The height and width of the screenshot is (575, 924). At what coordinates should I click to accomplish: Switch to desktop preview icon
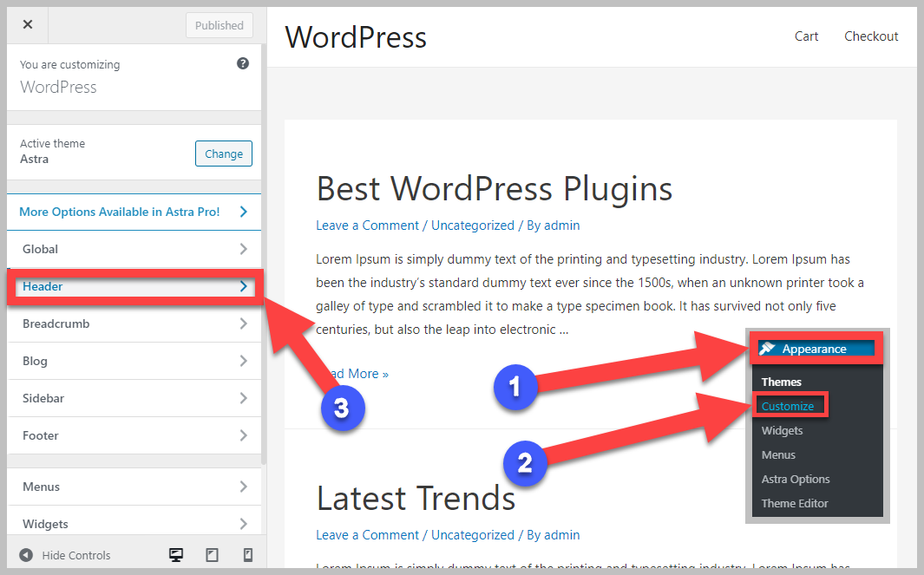click(x=175, y=555)
